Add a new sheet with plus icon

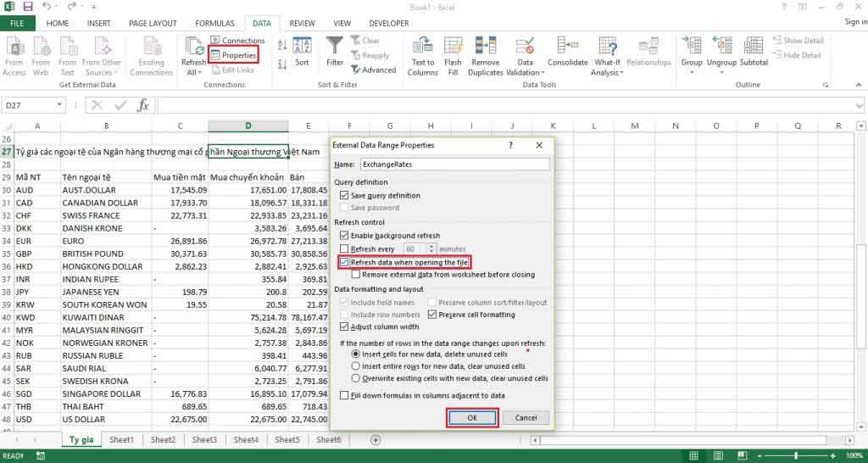coord(376,440)
